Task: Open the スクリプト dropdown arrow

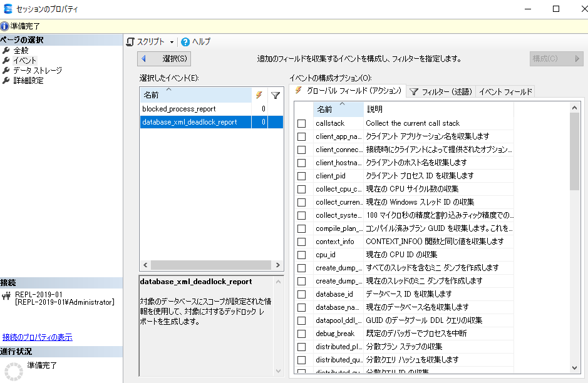Action: click(x=172, y=42)
